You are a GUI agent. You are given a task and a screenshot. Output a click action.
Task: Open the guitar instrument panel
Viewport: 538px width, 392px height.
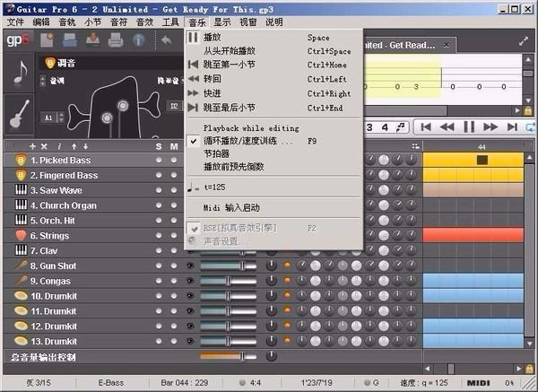19,114
